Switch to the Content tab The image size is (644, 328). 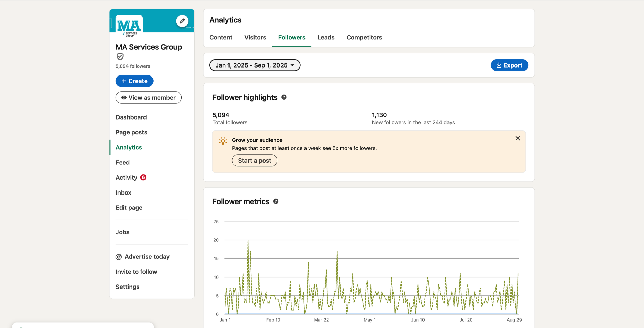221,37
